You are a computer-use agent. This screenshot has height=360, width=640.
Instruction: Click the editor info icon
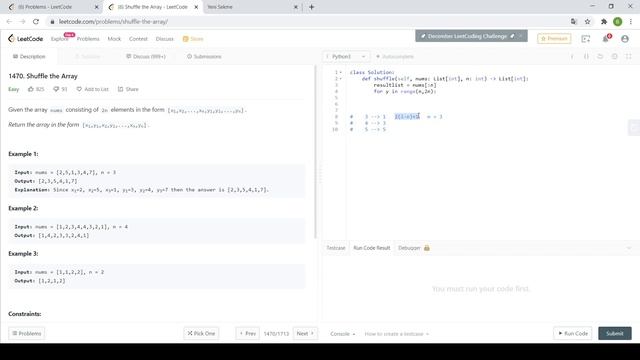[x=572, y=56]
